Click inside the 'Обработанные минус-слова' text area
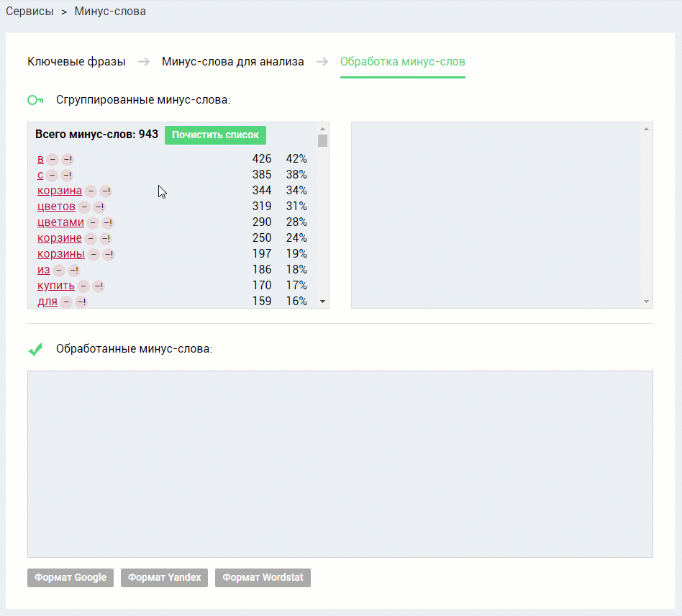Image resolution: width=682 pixels, height=616 pixels. tap(340, 464)
